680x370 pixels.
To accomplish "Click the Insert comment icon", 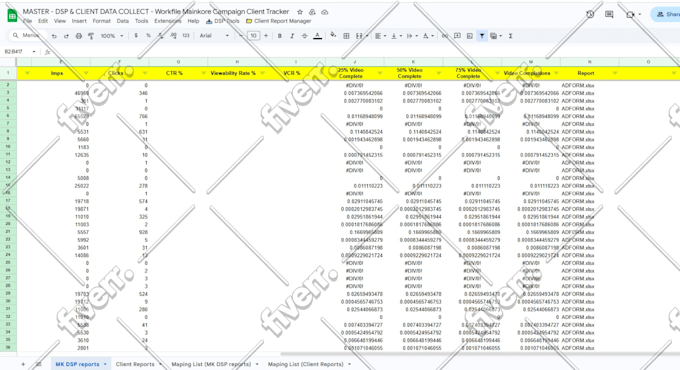I will coord(457,36).
